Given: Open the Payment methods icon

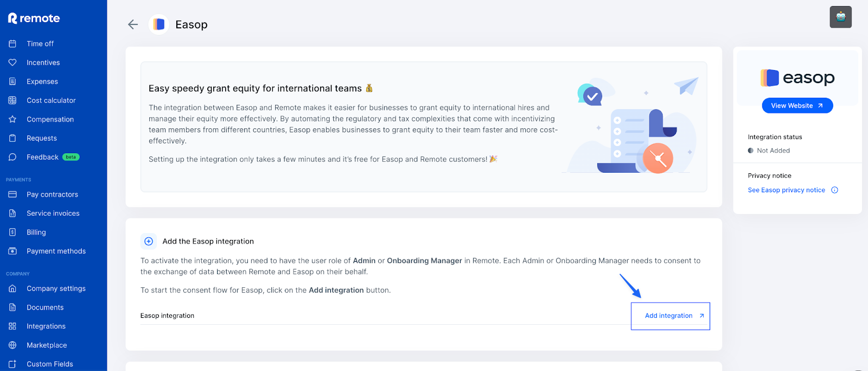Looking at the screenshot, I should (13, 251).
